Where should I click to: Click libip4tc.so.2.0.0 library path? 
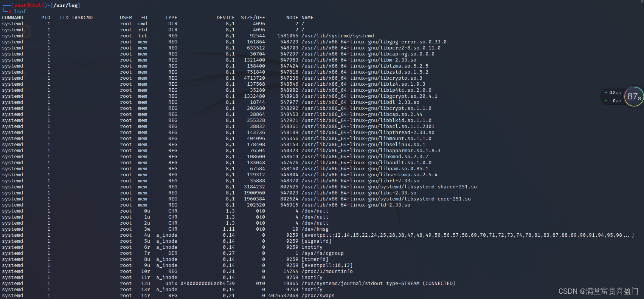point(366,90)
